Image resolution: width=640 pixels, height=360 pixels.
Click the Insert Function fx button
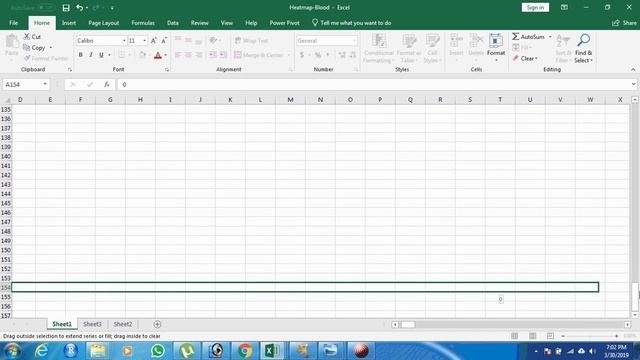[x=107, y=84]
